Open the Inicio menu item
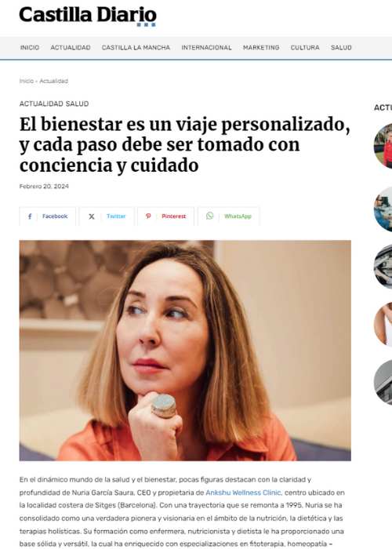Viewport: 392px width, 549px height. pos(30,48)
